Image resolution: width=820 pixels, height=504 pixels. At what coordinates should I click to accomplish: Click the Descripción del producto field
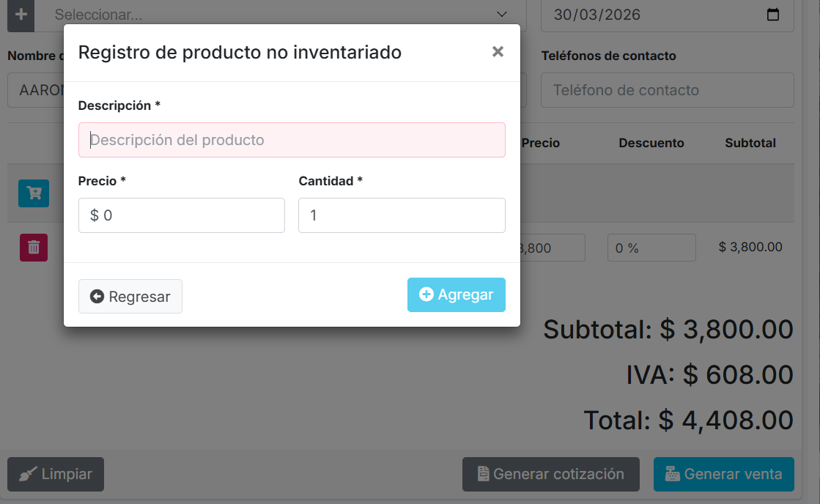pyautogui.click(x=292, y=140)
